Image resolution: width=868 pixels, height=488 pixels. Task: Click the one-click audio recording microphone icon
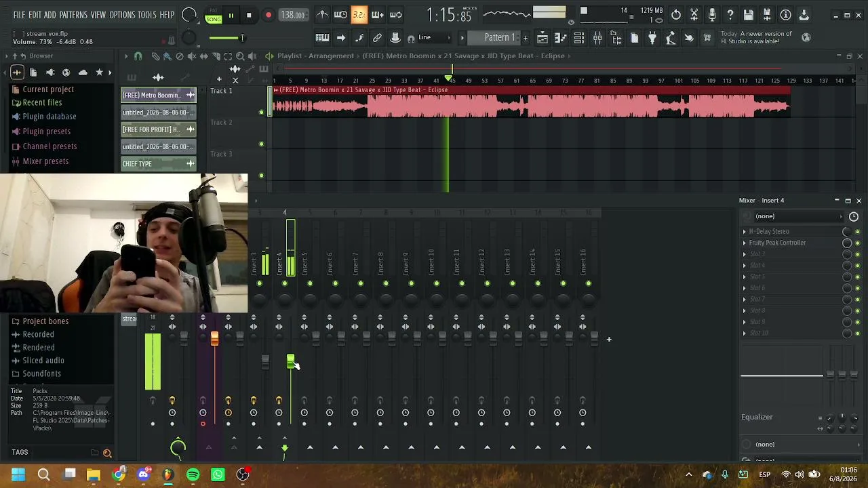(x=712, y=15)
